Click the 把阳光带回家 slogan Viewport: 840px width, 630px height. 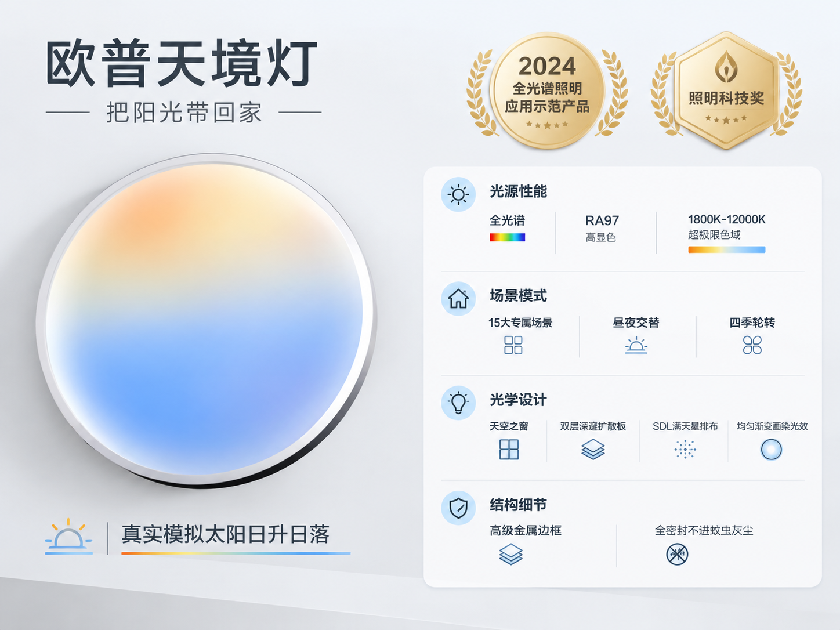pos(184,113)
